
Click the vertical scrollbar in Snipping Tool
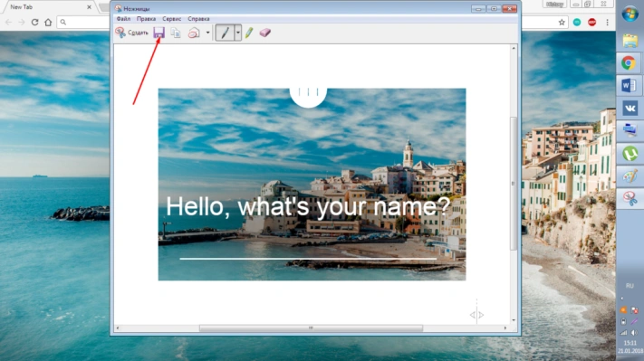coord(514,184)
